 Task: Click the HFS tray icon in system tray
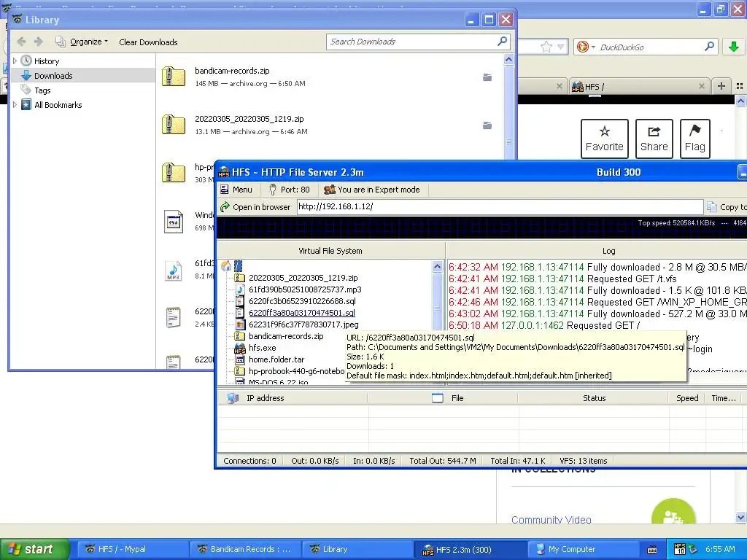pyautogui.click(x=680, y=549)
